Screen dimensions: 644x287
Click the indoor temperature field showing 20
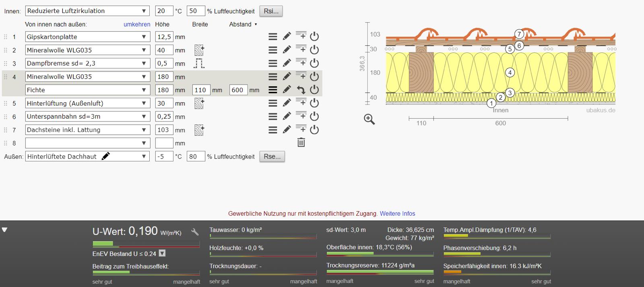[x=164, y=11]
